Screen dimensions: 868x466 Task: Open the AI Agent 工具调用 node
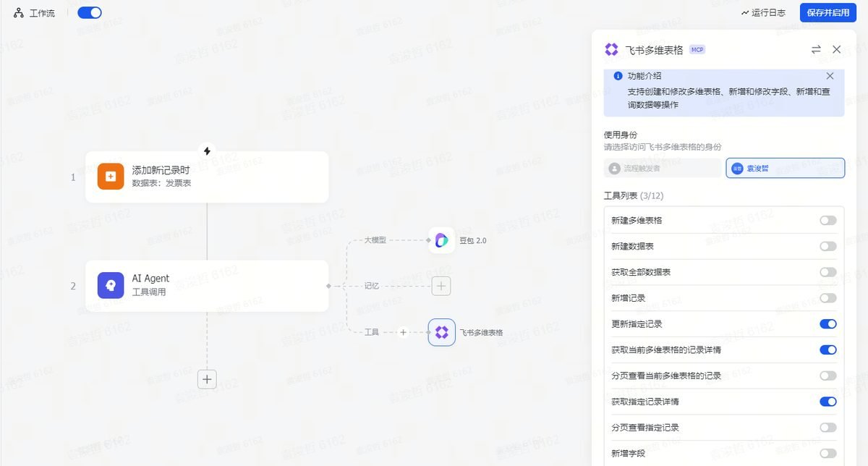pyautogui.click(x=207, y=286)
